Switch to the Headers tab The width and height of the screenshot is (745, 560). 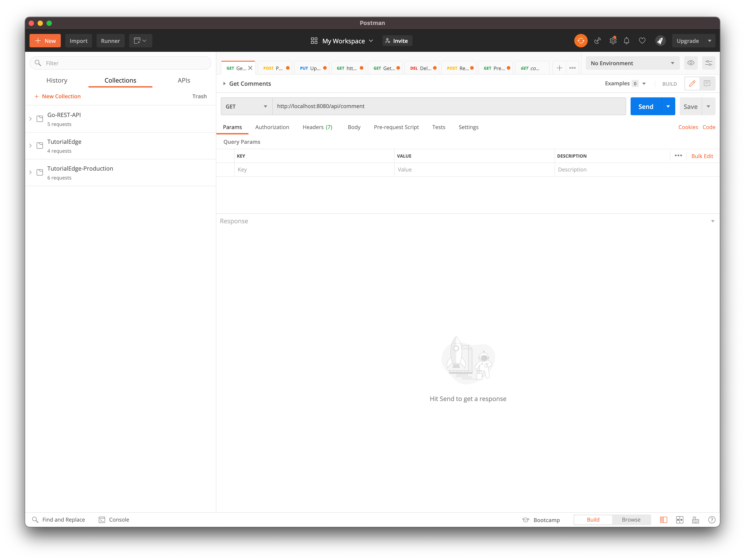317,127
